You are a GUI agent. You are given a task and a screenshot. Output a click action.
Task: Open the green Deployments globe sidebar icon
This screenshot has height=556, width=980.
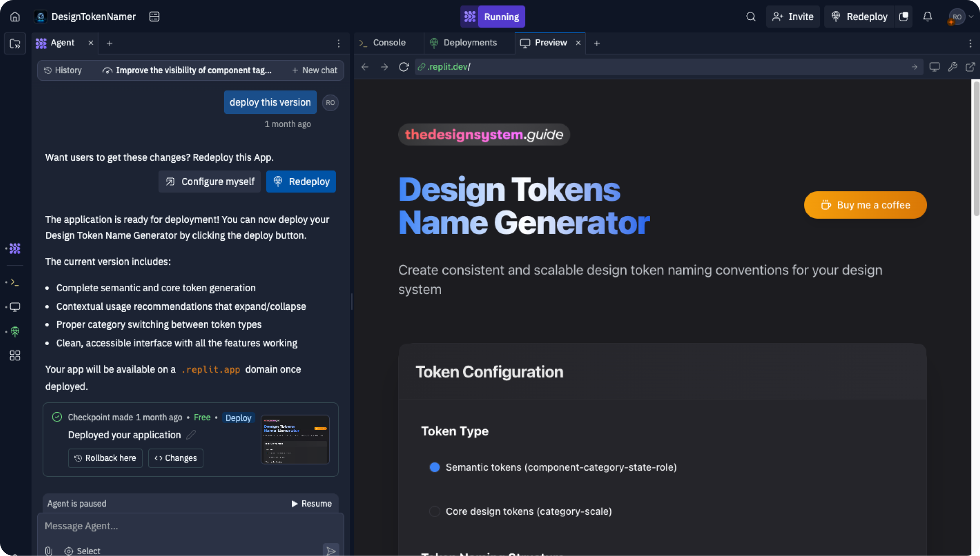[x=15, y=332]
